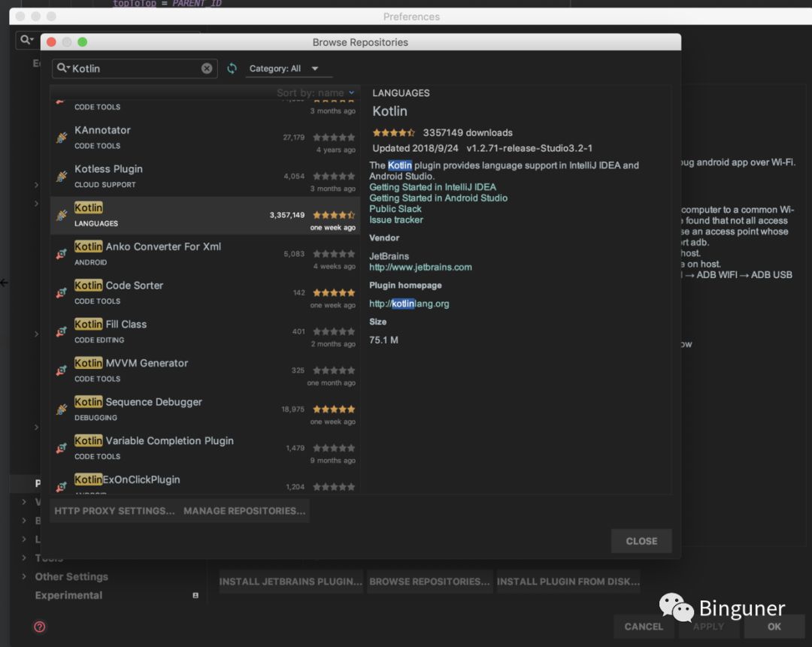Open Getting Started in Android Studio link

click(438, 198)
